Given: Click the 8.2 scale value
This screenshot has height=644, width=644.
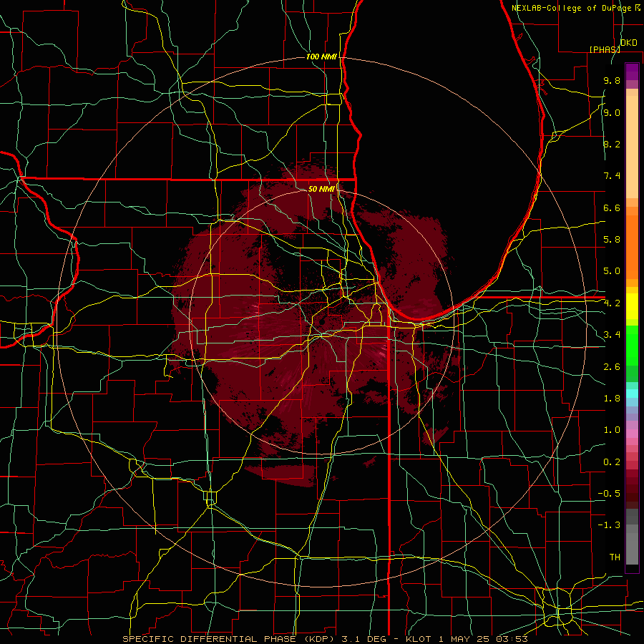Looking at the screenshot, I should (612, 144).
